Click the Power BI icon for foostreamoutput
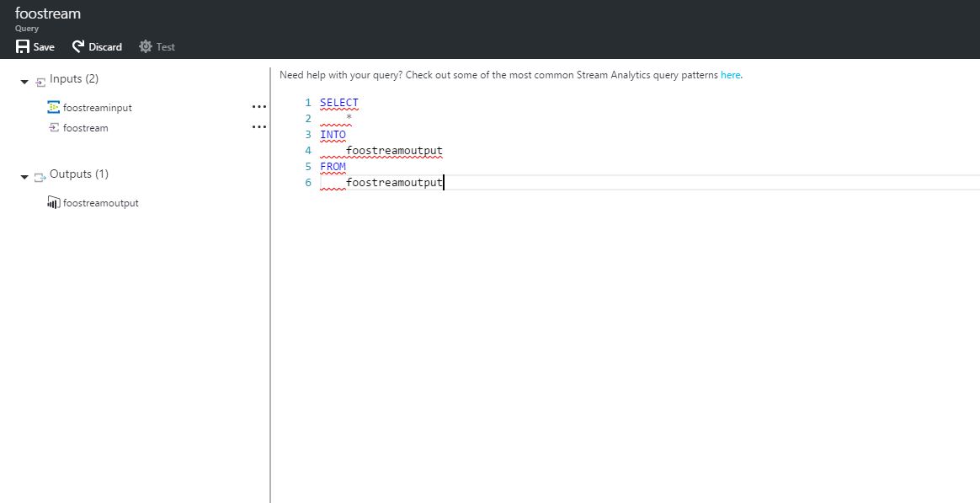The image size is (980, 503). 54,203
